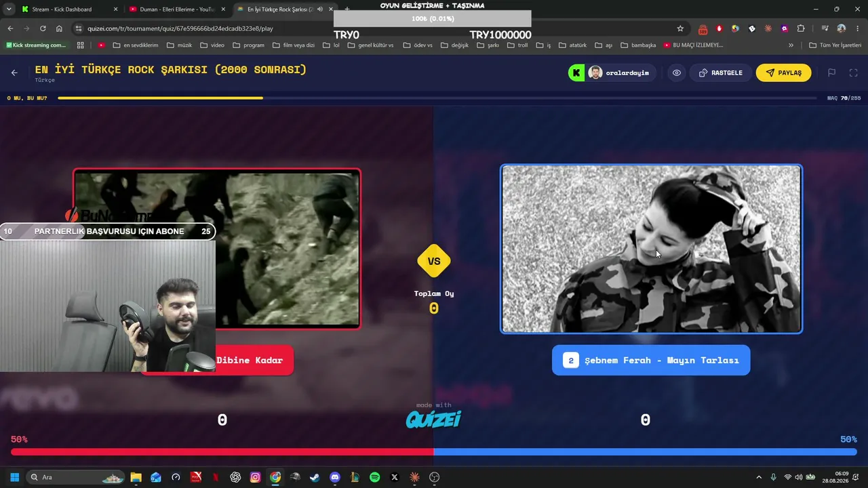
Task: Vote for the Dibine Kadar option
Action: point(250,361)
